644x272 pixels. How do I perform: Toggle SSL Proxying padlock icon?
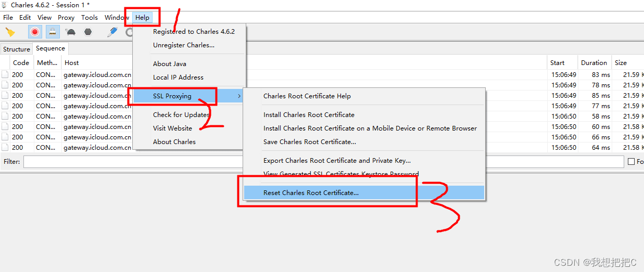click(53, 32)
